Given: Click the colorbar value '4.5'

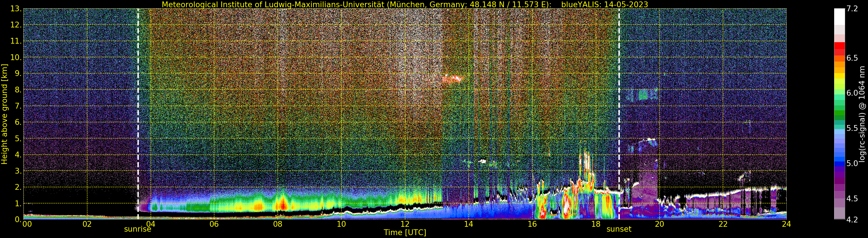Looking at the screenshot, I should [852, 198].
